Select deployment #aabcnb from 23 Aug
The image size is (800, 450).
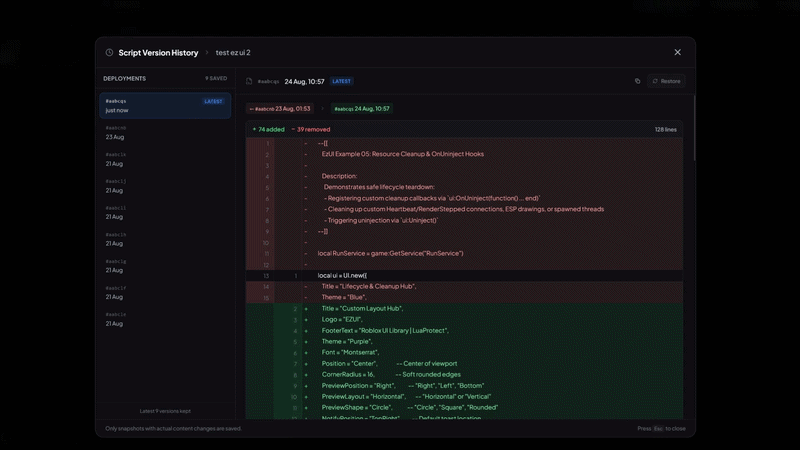(x=165, y=133)
